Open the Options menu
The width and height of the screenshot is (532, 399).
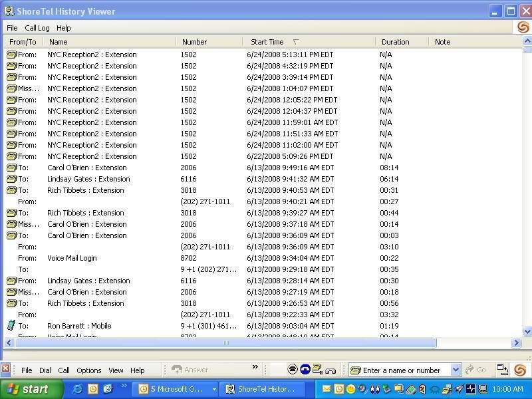(89, 370)
